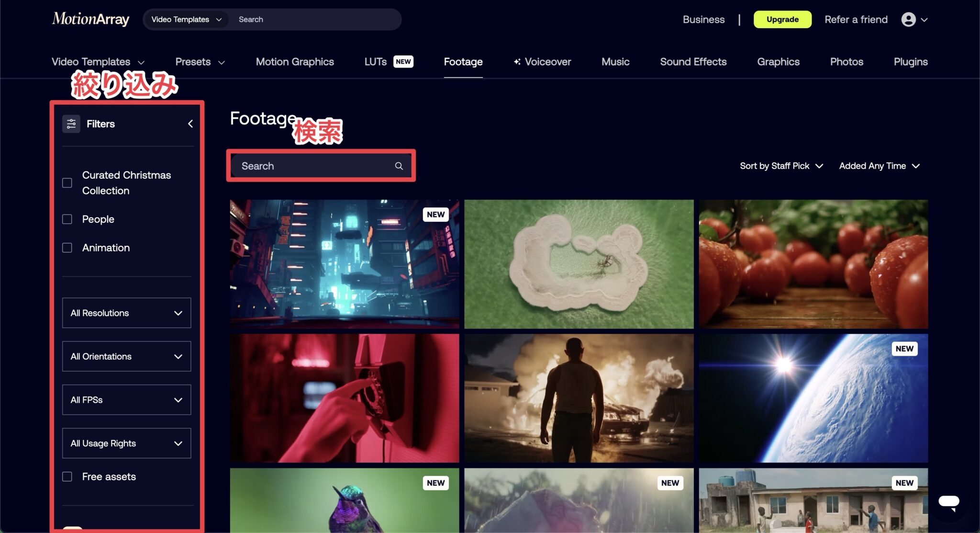Click the MotionArray logo
980x533 pixels.
pyautogui.click(x=90, y=19)
